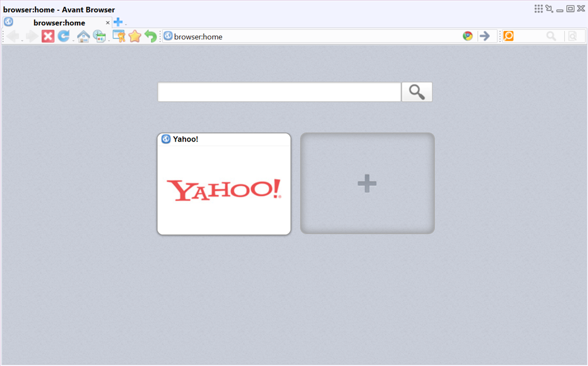
Task: Click the find-in-page icon at the toolbar's far right
Action: click(x=572, y=36)
